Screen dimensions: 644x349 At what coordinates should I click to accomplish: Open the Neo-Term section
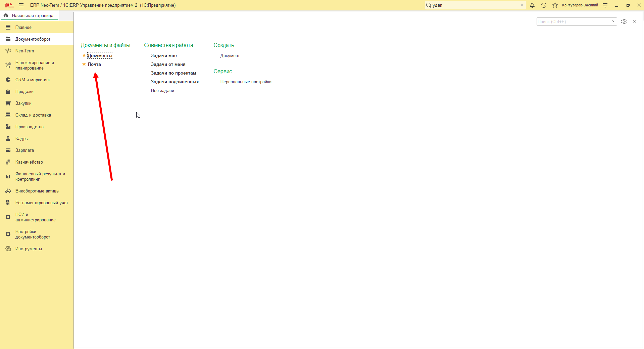coord(37,51)
